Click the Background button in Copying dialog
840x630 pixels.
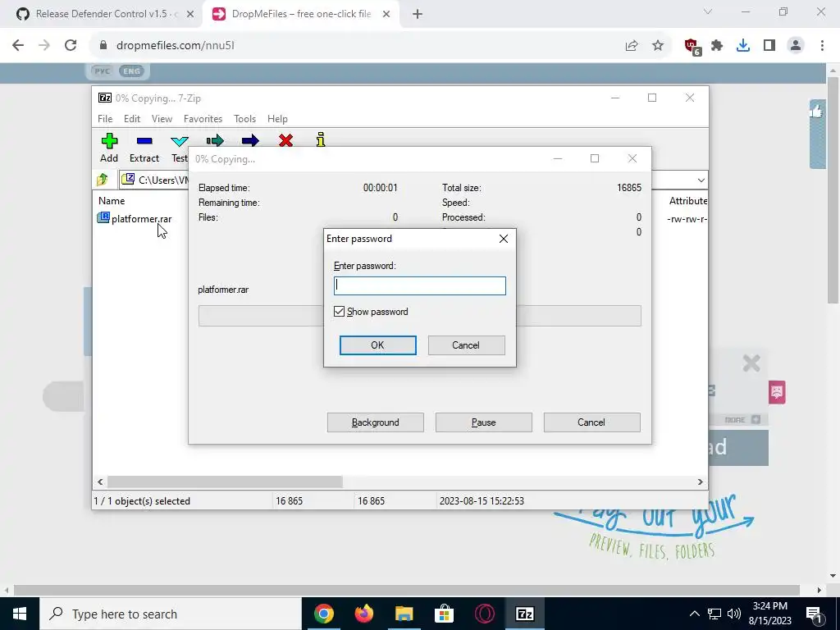point(376,422)
